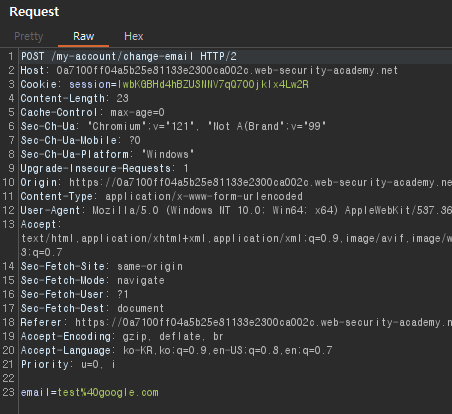Switch to the Pretty tab
The image size is (452, 414).
29,36
